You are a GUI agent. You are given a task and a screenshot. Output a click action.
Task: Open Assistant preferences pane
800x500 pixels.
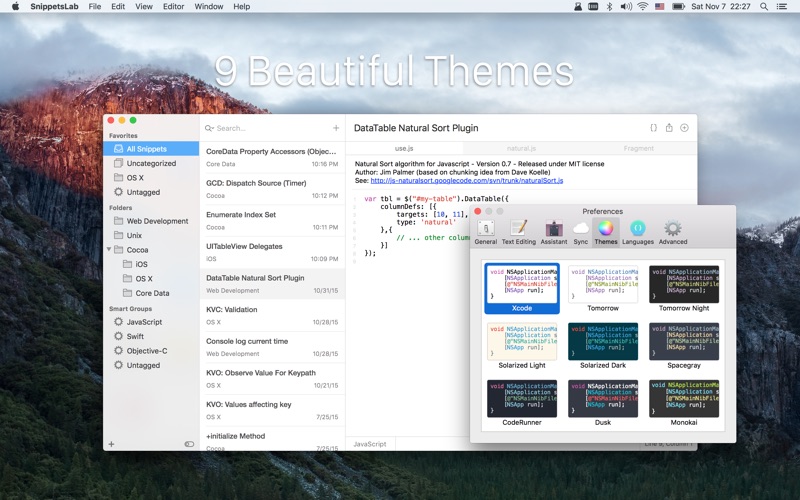click(x=553, y=232)
